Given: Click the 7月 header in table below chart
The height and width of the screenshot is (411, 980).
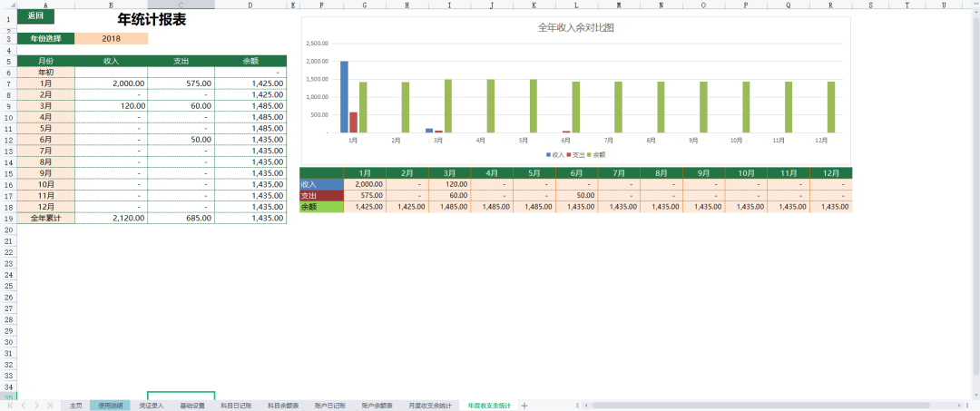Looking at the screenshot, I should (619, 173).
